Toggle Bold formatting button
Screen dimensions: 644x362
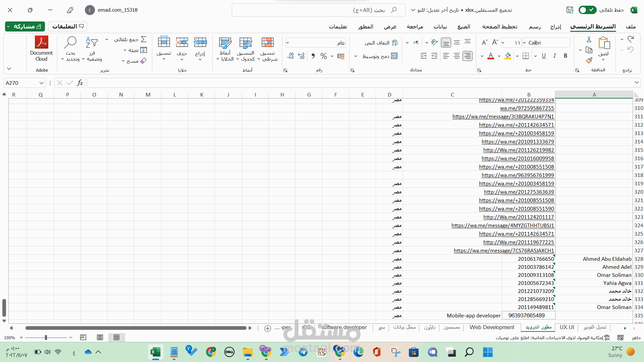566,56
